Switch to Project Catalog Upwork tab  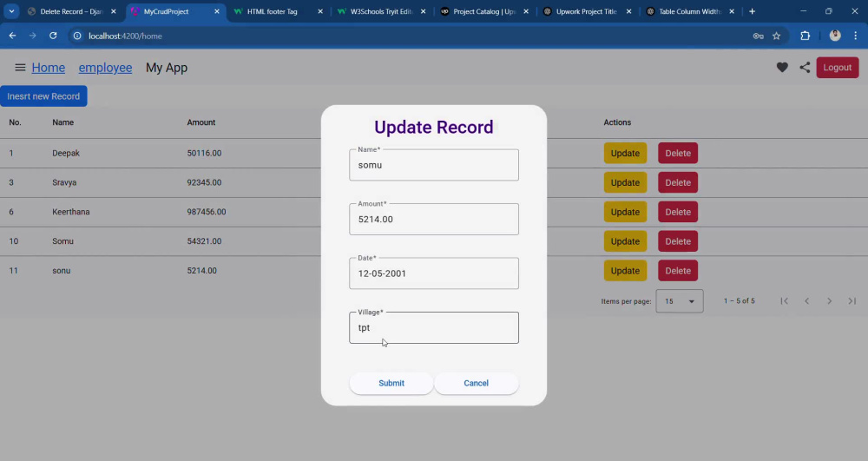pos(483,11)
